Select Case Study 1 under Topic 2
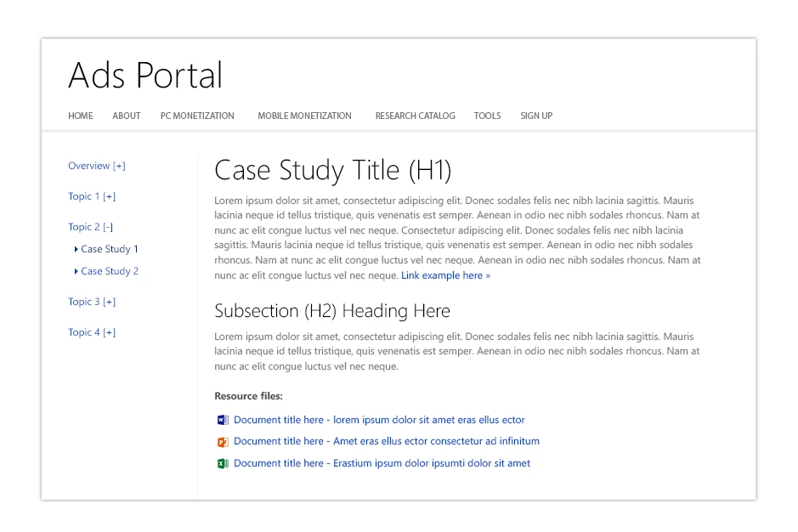 (109, 249)
